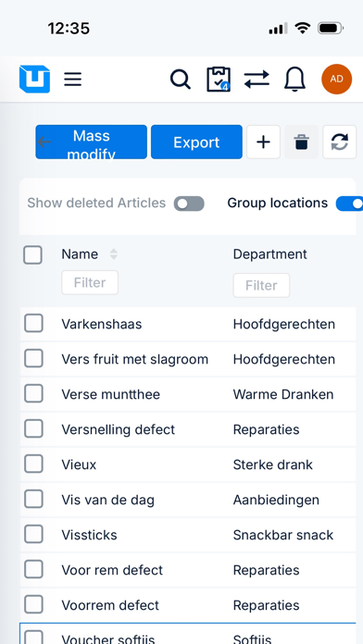Screen dimensions: 363x644
Task: Add a new article with plus icon
Action: [x=264, y=142]
